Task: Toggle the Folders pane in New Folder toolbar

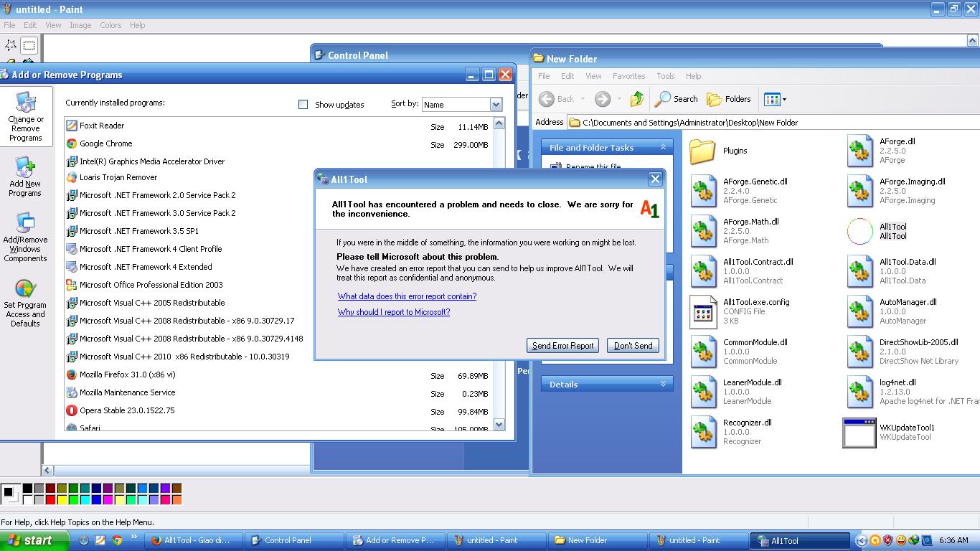Action: point(729,99)
